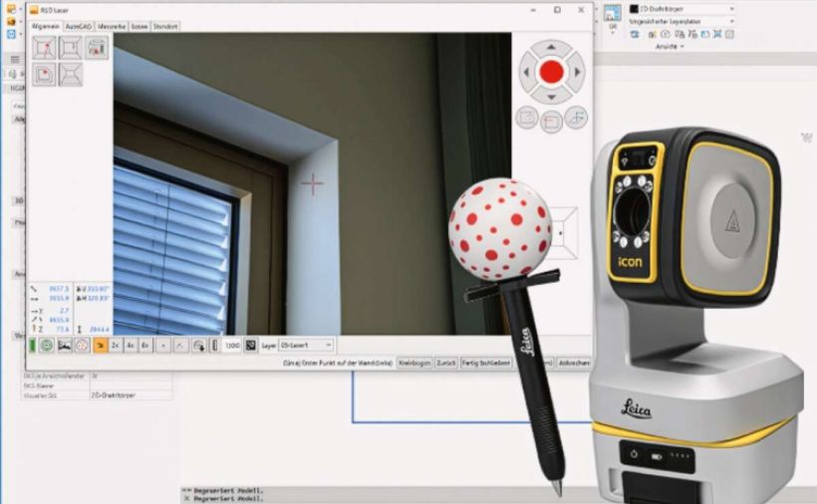817x504 pixels.
Task: Click the third tool icon in top row
Action: [97, 48]
